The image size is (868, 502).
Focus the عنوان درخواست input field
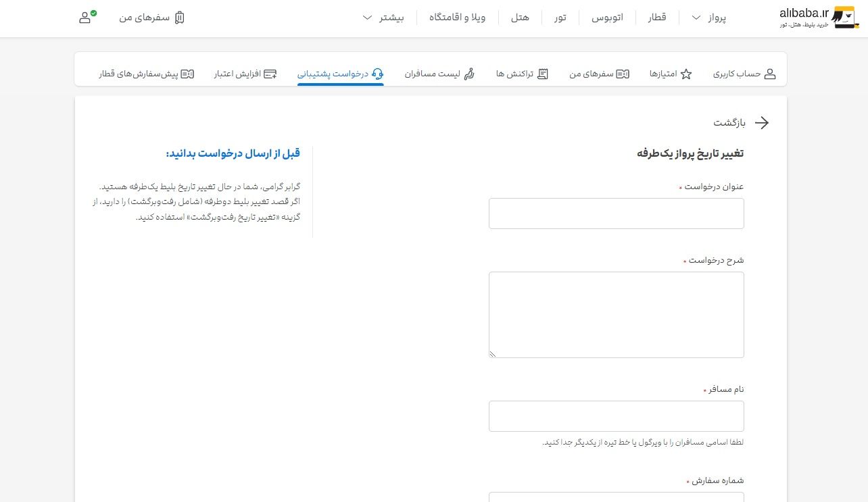point(616,214)
